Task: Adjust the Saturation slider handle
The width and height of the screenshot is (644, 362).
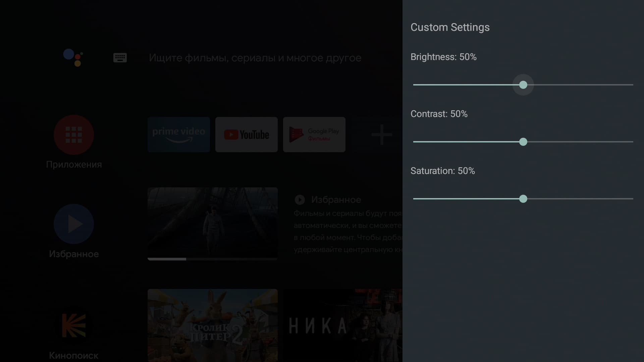Action: pyautogui.click(x=523, y=199)
